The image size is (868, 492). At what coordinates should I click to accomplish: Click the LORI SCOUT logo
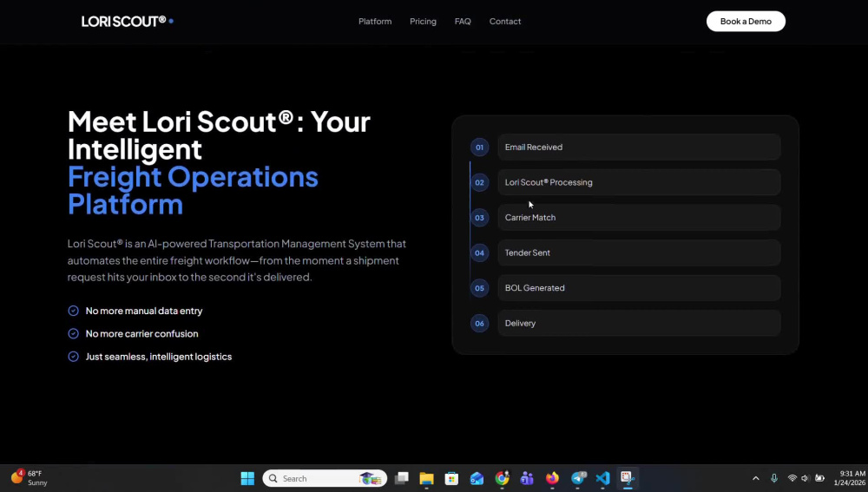(x=128, y=21)
